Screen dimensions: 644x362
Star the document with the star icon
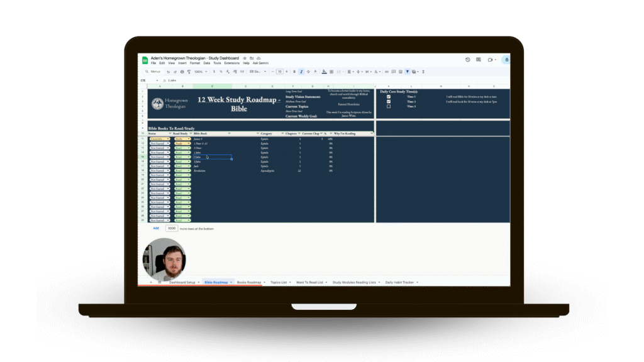[x=245, y=58]
